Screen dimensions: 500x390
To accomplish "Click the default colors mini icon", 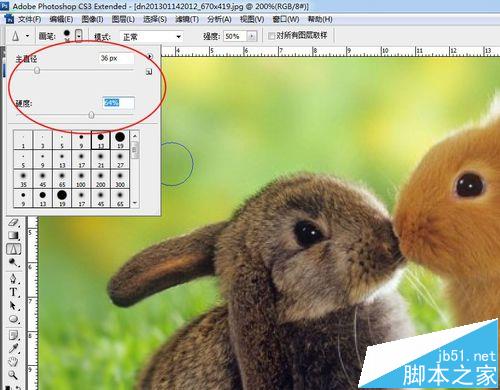I will [x=9, y=388].
